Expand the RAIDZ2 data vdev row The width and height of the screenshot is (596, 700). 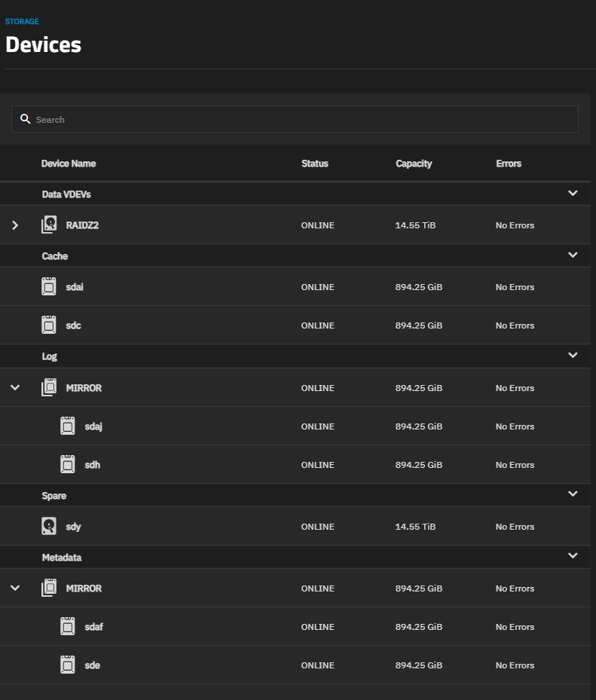tap(15, 225)
